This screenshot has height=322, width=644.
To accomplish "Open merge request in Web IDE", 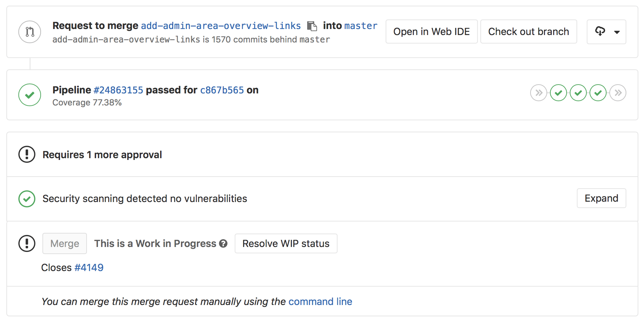I will pyautogui.click(x=431, y=31).
